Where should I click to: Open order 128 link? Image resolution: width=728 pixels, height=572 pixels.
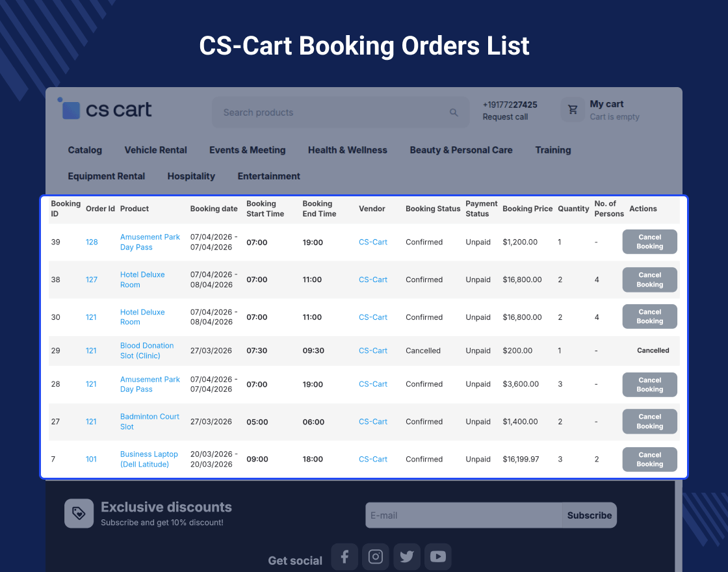click(x=92, y=242)
